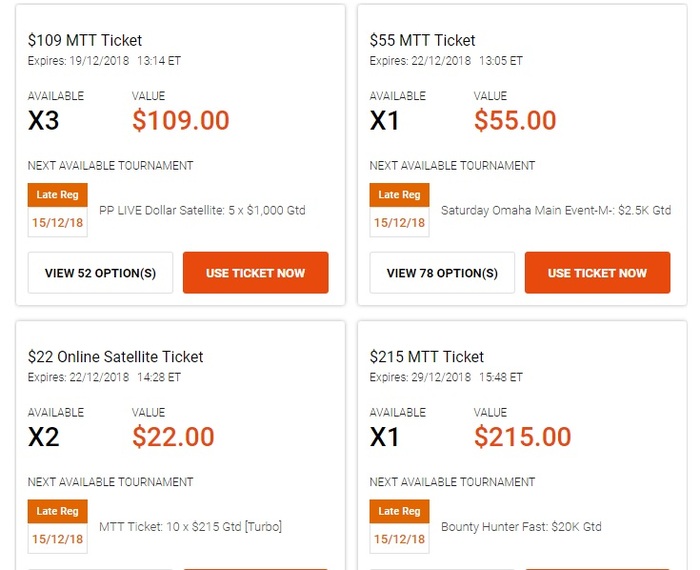Click Late Reg badge on $55 ticket

click(400, 195)
